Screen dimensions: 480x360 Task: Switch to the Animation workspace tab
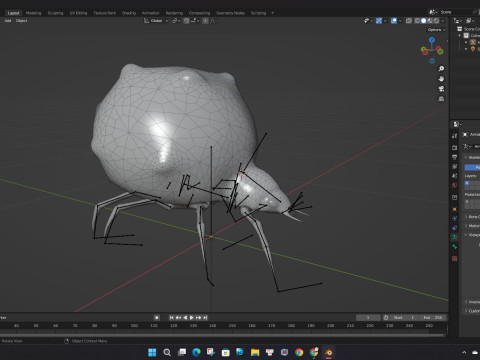(x=151, y=13)
